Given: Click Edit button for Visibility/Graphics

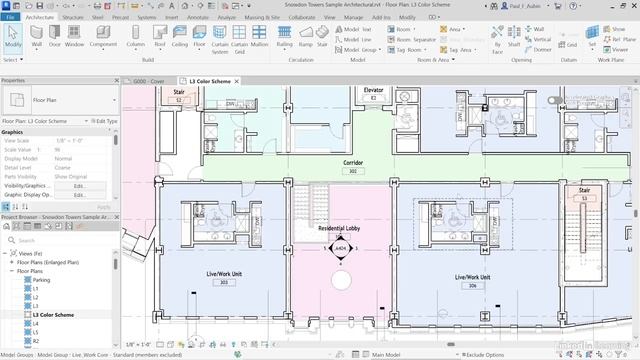Looking at the screenshot, I should click(x=80, y=186).
